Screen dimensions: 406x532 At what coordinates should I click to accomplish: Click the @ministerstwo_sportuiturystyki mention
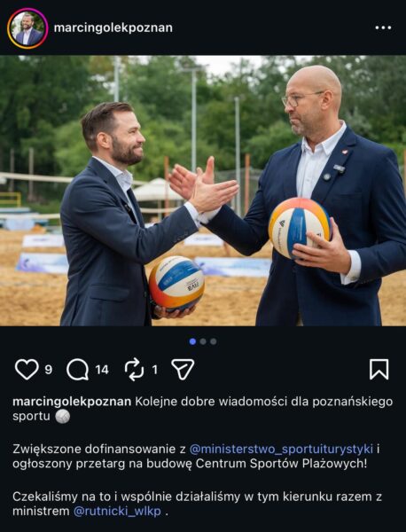pyautogui.click(x=281, y=449)
